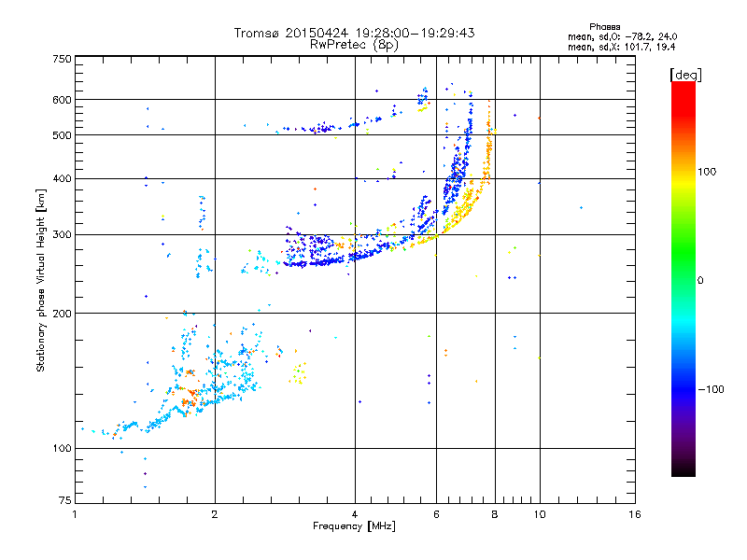Click the 'mean, sd,X: 101.7, 19.4' text
Viewport: 747px width, 560px height.
[x=621, y=47]
